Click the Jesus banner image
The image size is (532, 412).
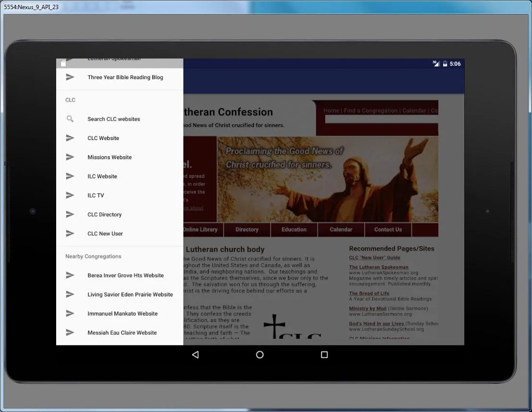pyautogui.click(x=328, y=179)
